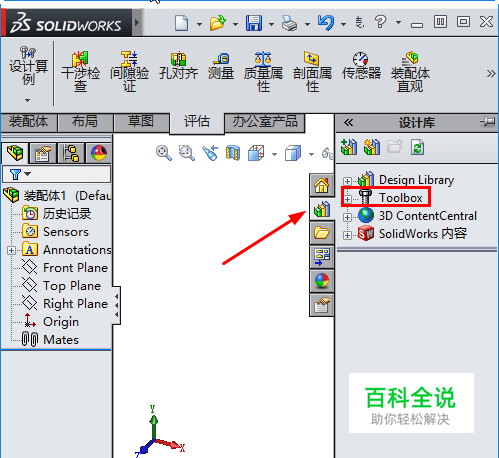
Task: Open the Save button dropdown arrow
Action: tap(271, 24)
